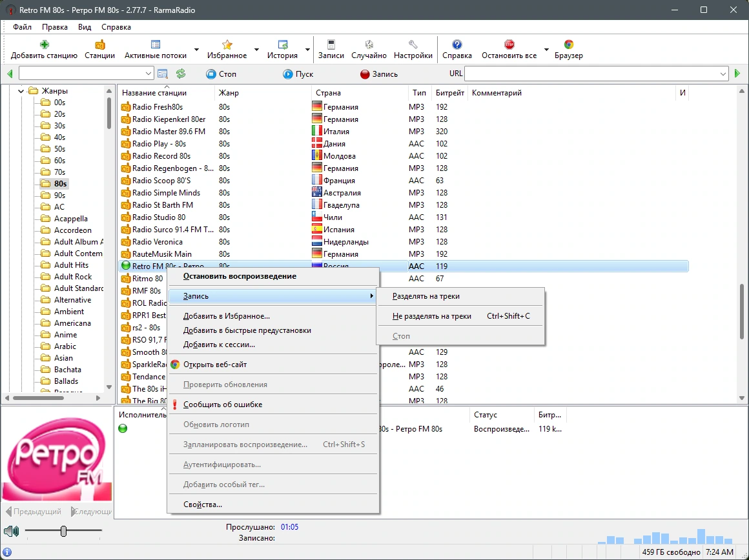Screen dimensions: 749x560
Task: Adjust the volume slider handle
Action: pyautogui.click(x=63, y=531)
